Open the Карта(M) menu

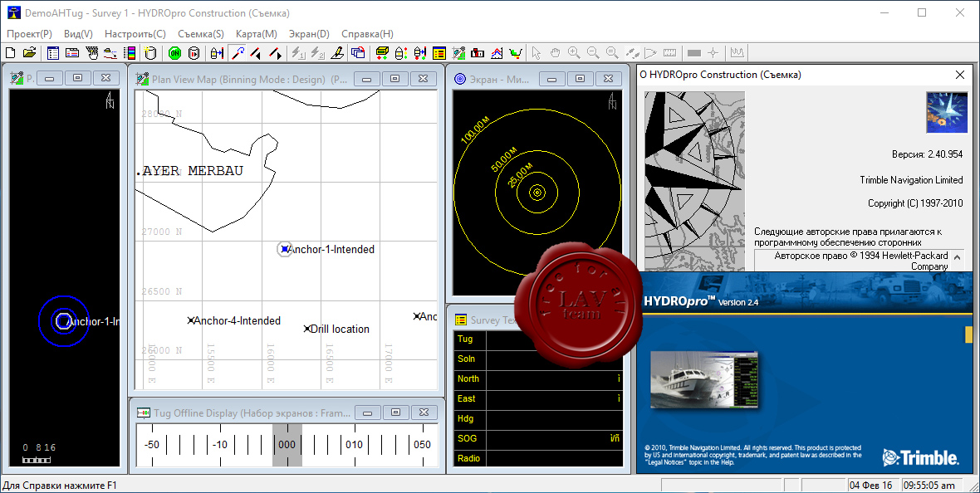tap(257, 34)
